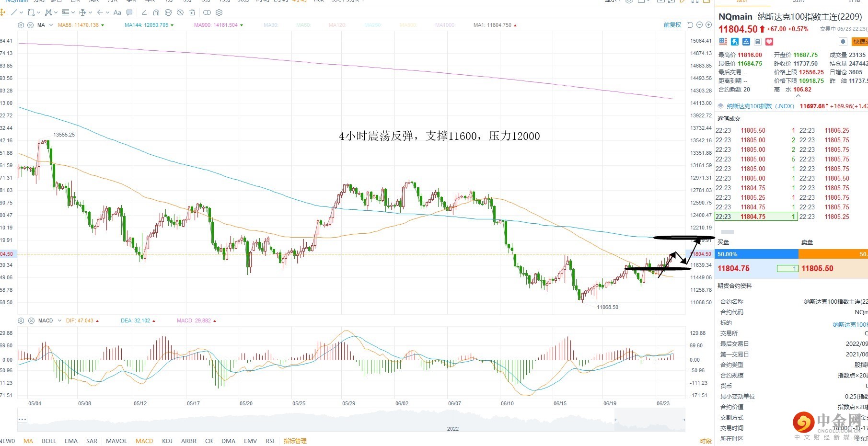Click the trash icon to delete drawings
868x446 pixels.
192,12
